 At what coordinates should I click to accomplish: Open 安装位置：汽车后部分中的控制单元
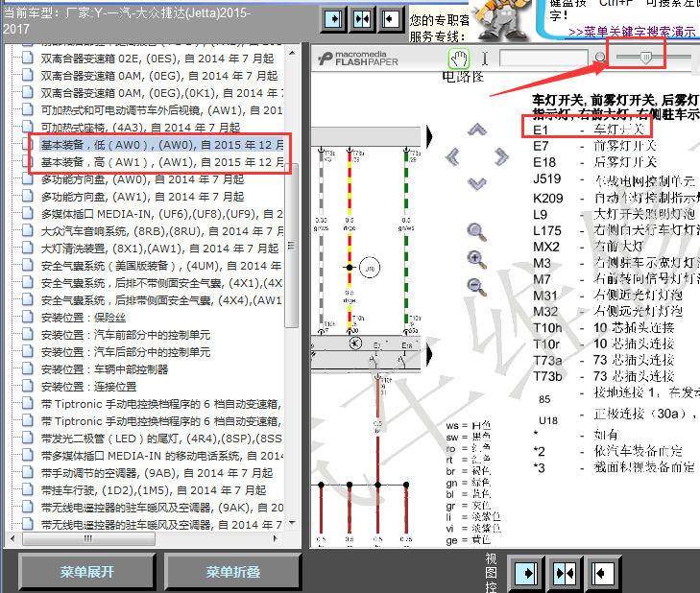click(126, 352)
